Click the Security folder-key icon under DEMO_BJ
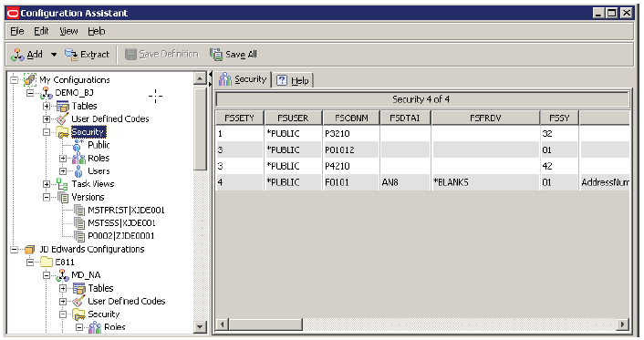 [62, 132]
